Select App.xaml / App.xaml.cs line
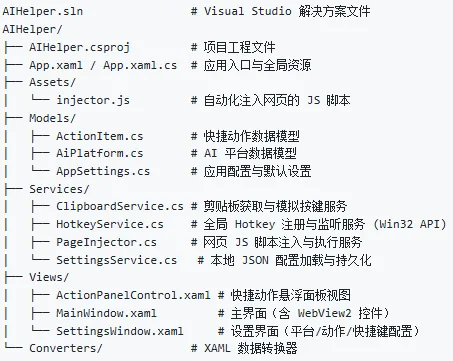The image size is (453, 361). (103, 65)
